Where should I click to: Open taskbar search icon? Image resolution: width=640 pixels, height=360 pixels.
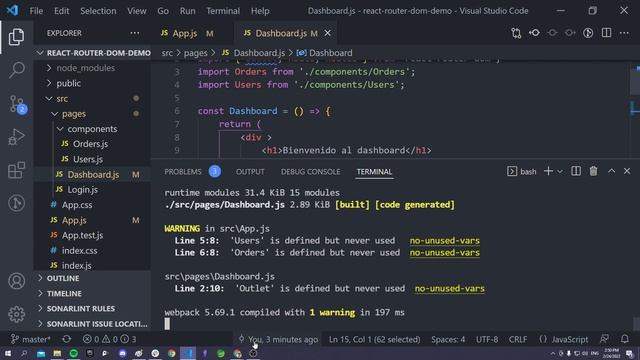click(24, 353)
